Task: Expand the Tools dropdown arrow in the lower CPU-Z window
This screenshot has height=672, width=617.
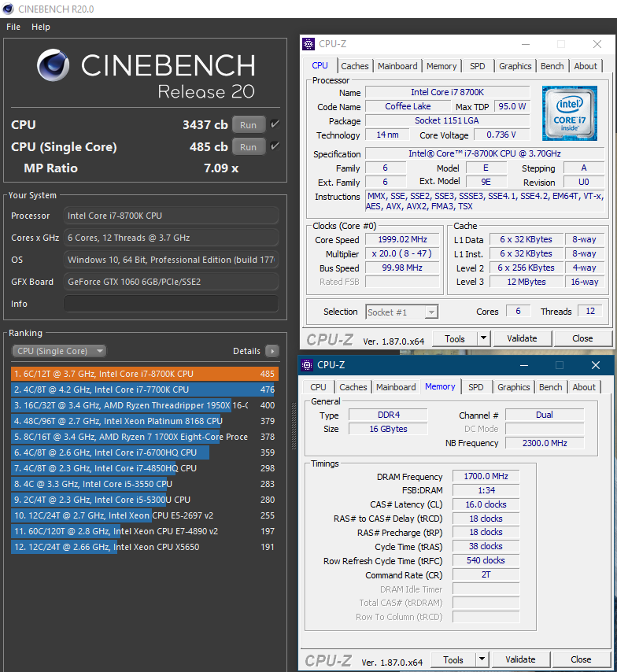Action: coord(482,659)
